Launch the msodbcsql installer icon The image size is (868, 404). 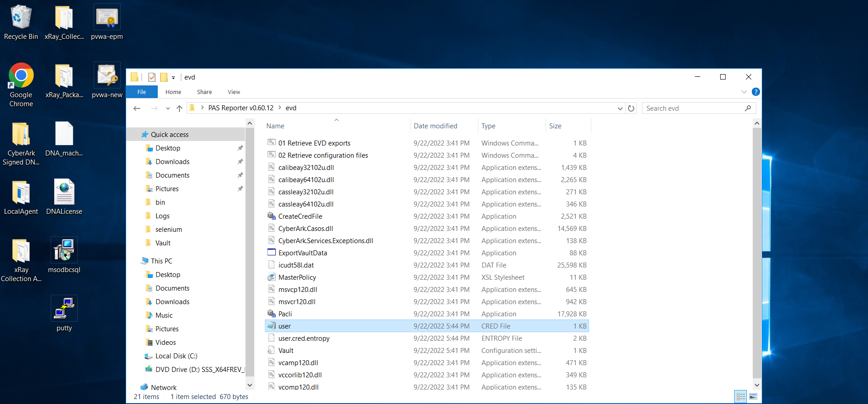point(64,256)
